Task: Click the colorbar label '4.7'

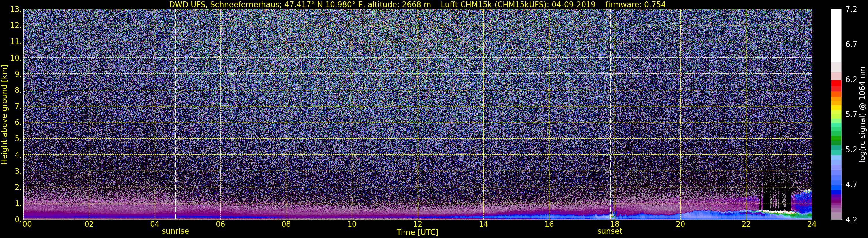Action: click(x=851, y=184)
